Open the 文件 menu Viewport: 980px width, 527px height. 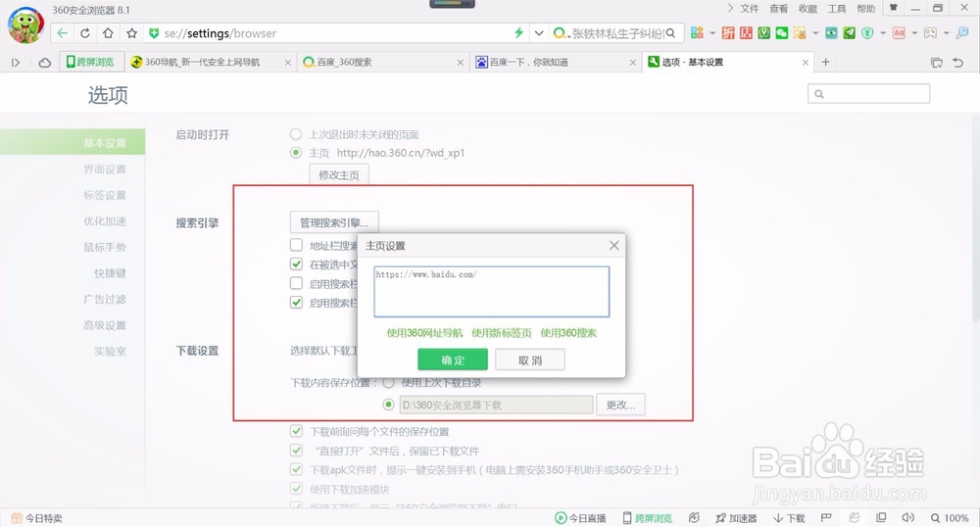[750, 9]
